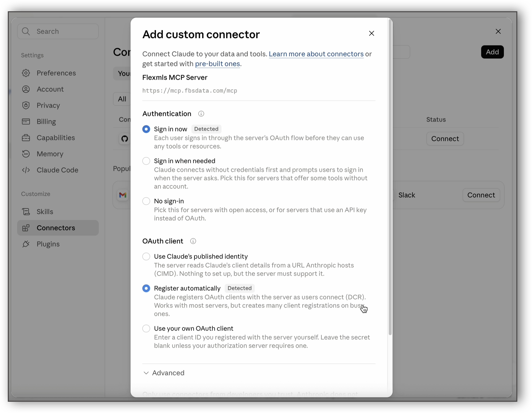Choose 'Use your own OAuth client' radio

point(146,328)
